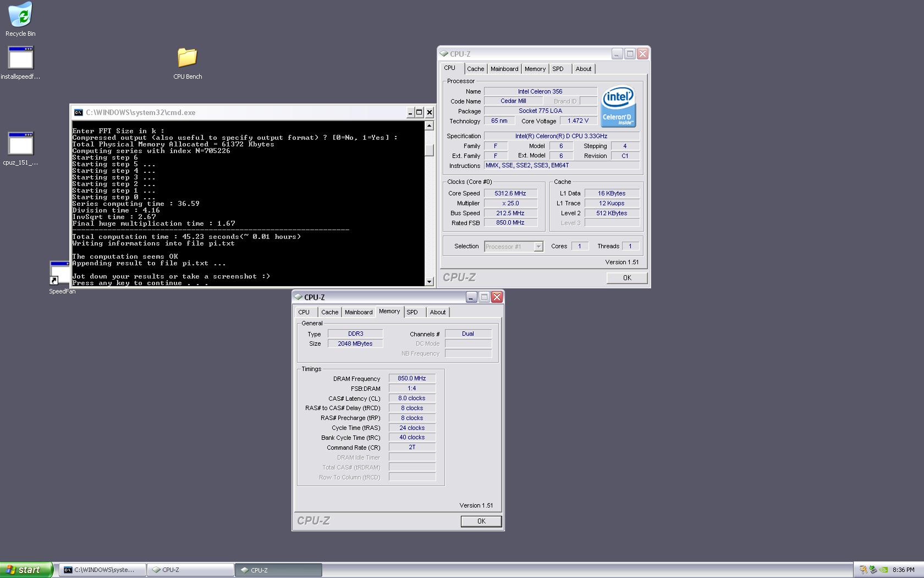Click the Multiplier value x 25.0
Image resolution: width=924 pixels, height=578 pixels.
510,203
